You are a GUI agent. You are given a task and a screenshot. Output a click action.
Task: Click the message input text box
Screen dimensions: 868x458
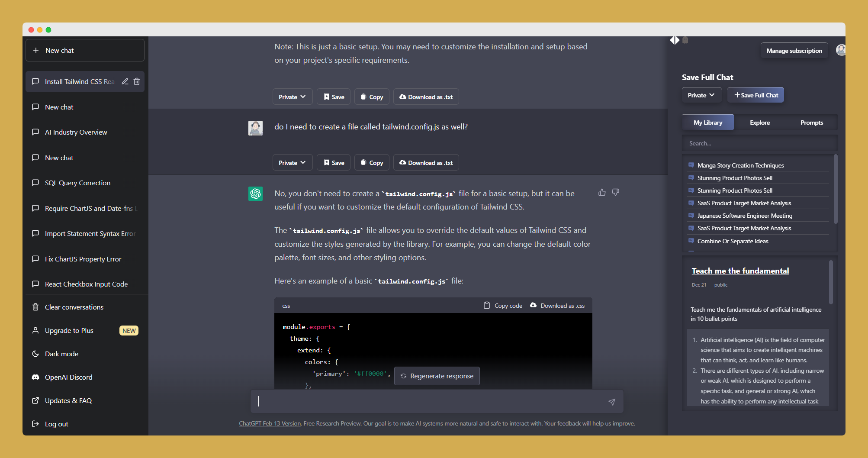point(437,401)
